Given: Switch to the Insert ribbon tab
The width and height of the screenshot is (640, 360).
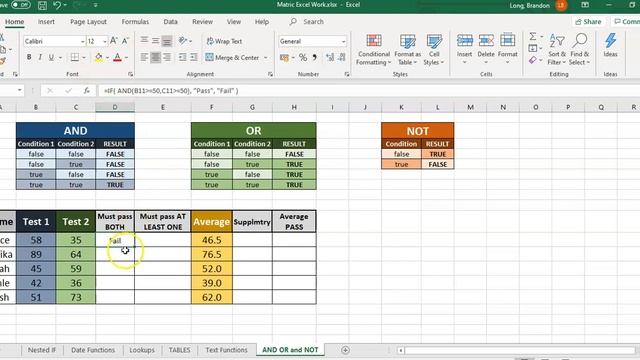Looking at the screenshot, I should point(46,22).
